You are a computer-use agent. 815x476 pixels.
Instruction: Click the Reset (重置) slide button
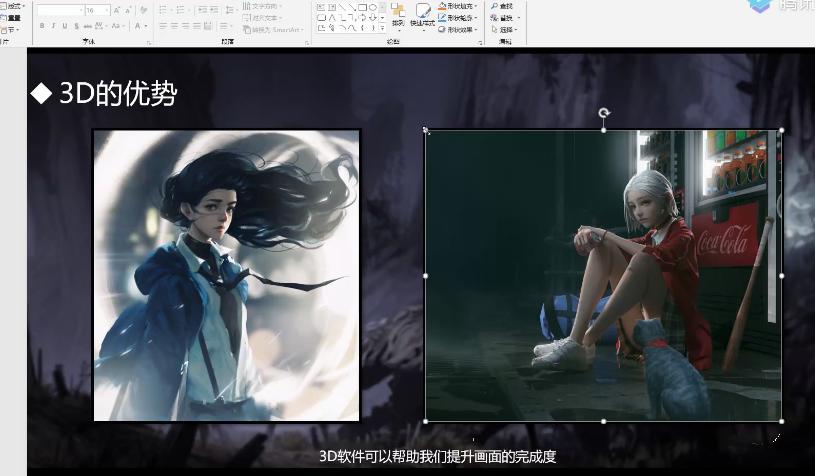[11, 18]
